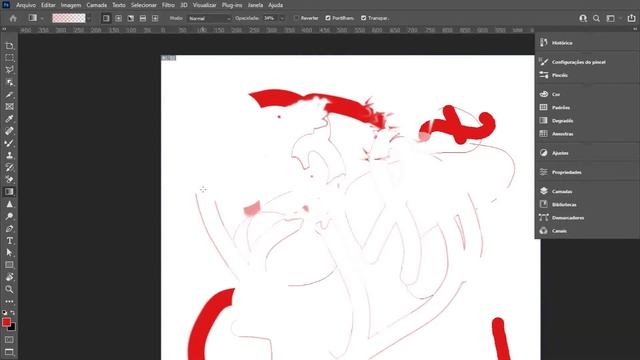
Task: Open the Imagem menu
Action: [71, 5]
